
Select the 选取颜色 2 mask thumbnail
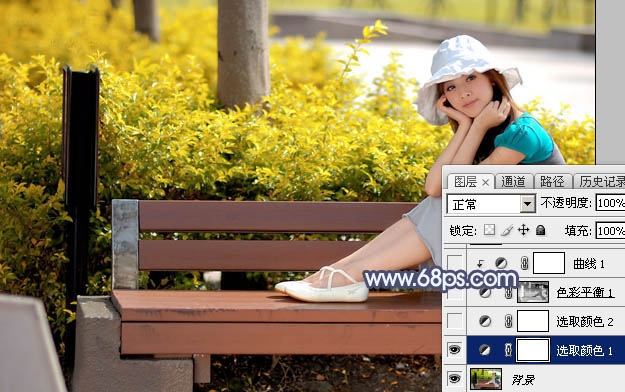(x=533, y=321)
